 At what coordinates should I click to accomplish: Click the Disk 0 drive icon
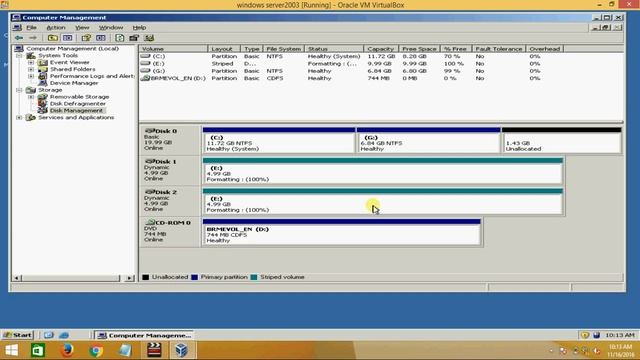click(x=150, y=131)
